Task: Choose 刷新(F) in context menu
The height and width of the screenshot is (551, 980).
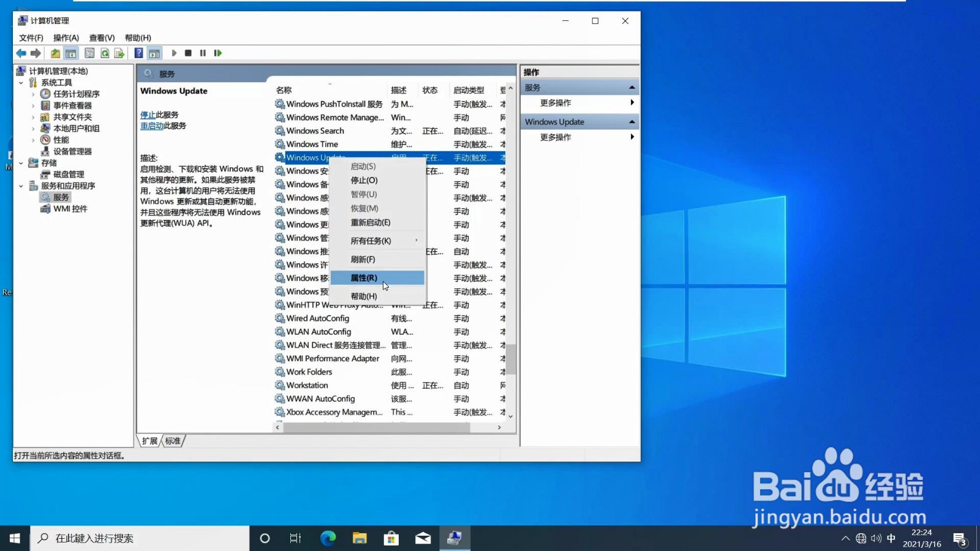Action: 377,260
